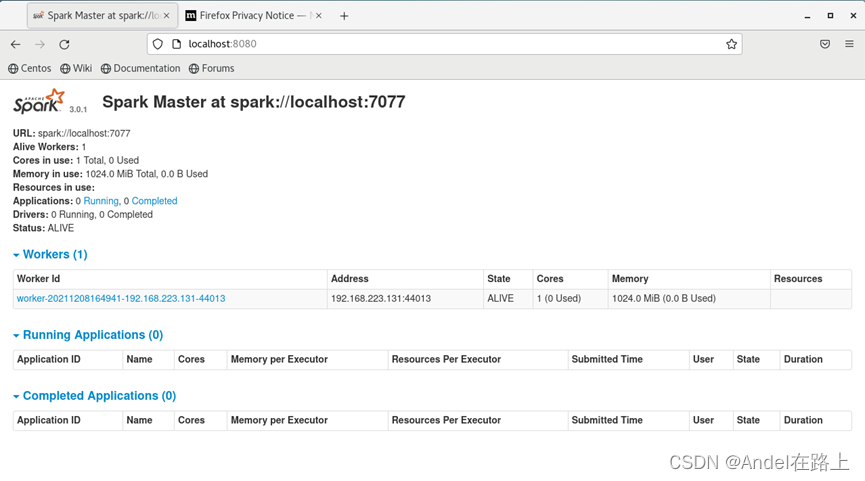
Task: Select the 192.168.223.131:44013 address cell
Action: 405,298
